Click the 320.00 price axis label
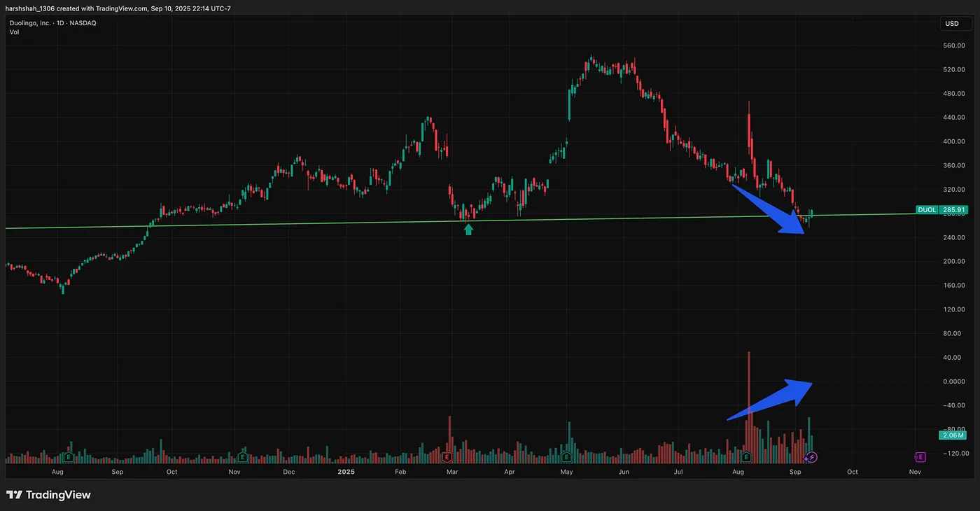The height and width of the screenshot is (511, 980). [x=954, y=190]
